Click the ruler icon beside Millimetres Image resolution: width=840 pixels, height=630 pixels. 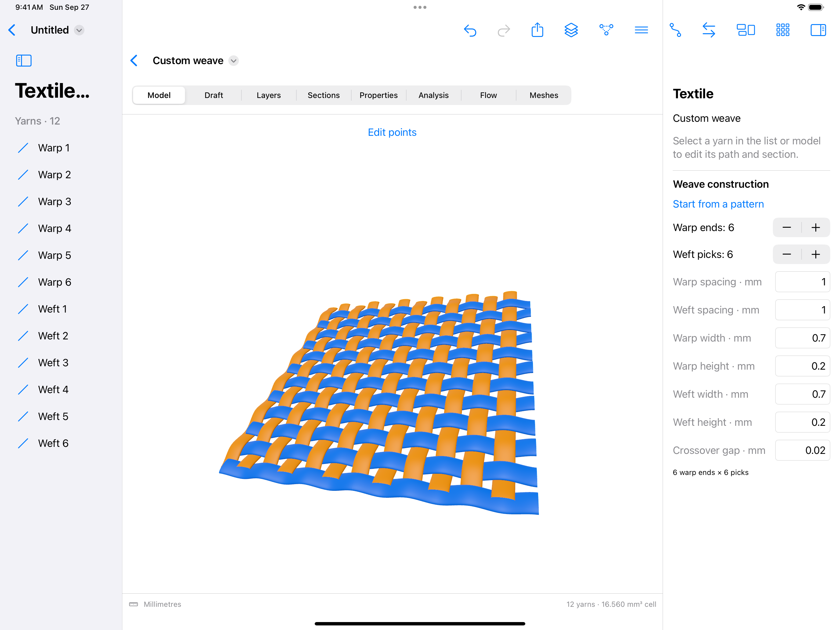click(133, 604)
